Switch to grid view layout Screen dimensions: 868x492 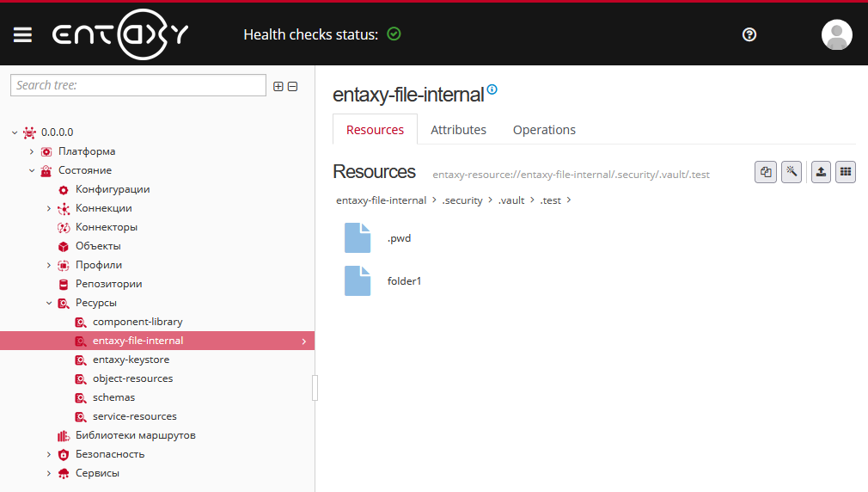(x=846, y=172)
